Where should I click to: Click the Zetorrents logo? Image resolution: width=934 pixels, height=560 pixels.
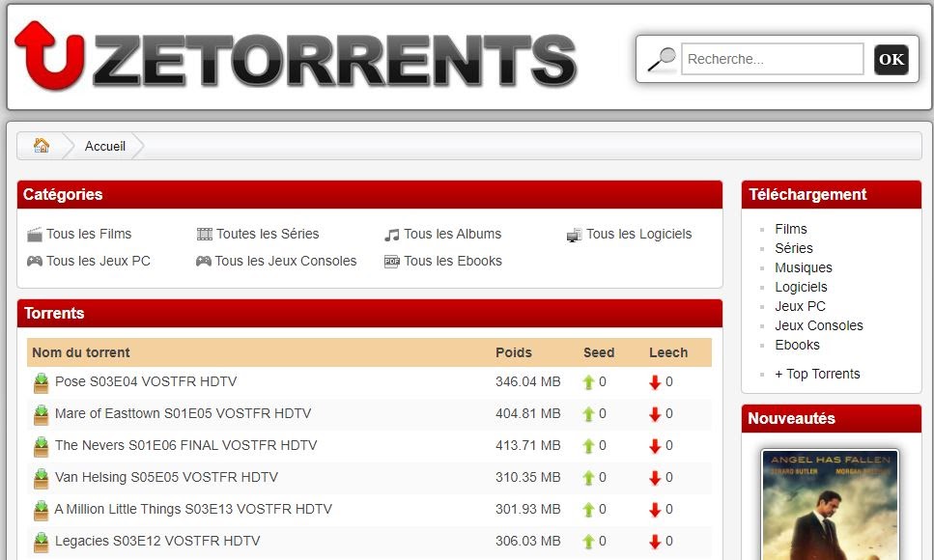click(296, 56)
